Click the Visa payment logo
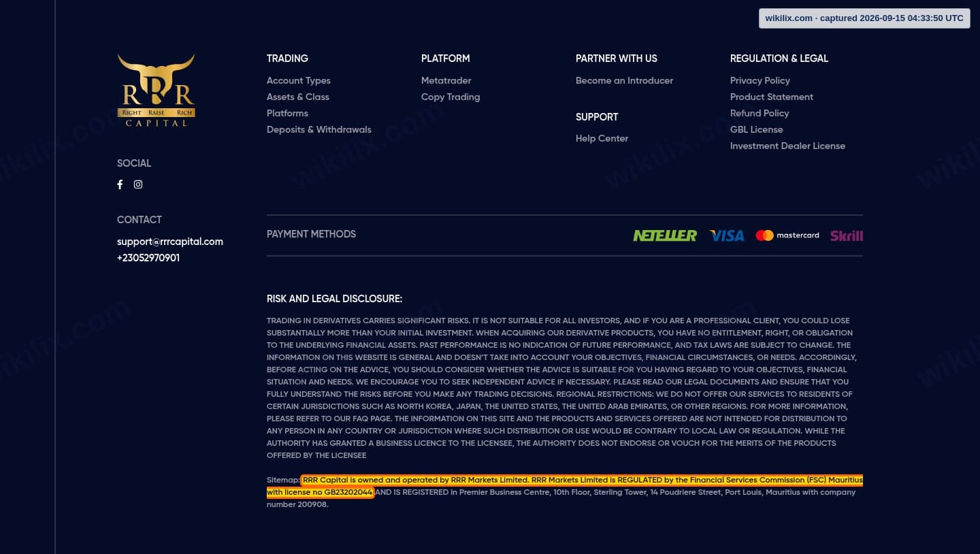Image resolution: width=980 pixels, height=554 pixels. click(x=726, y=235)
